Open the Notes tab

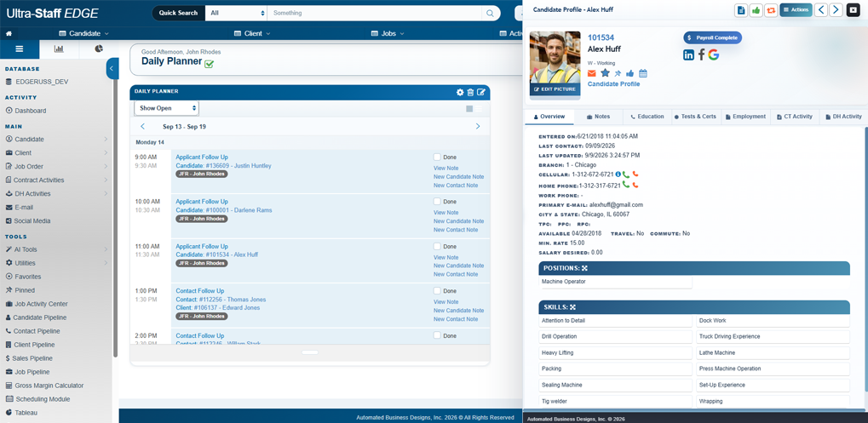pyautogui.click(x=598, y=117)
